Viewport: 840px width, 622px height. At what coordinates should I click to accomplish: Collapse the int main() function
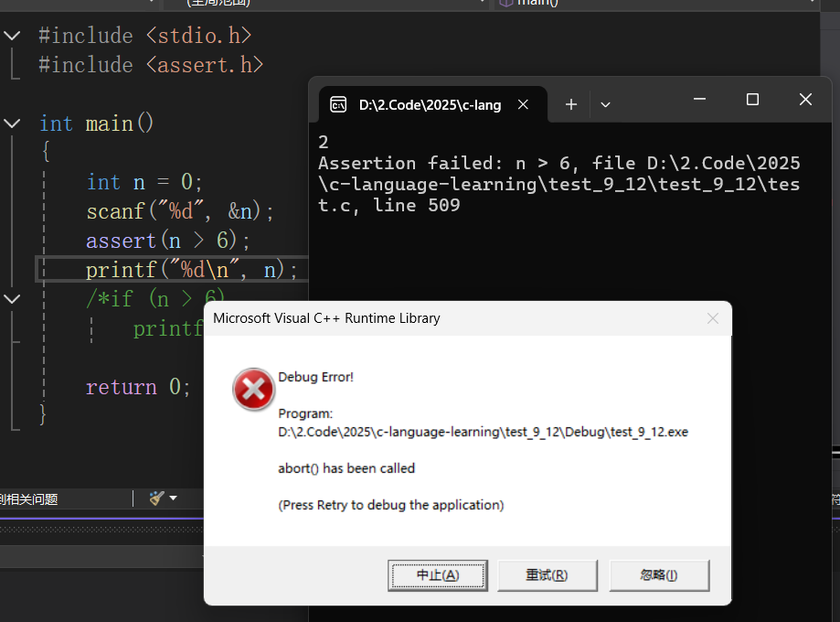(12, 123)
